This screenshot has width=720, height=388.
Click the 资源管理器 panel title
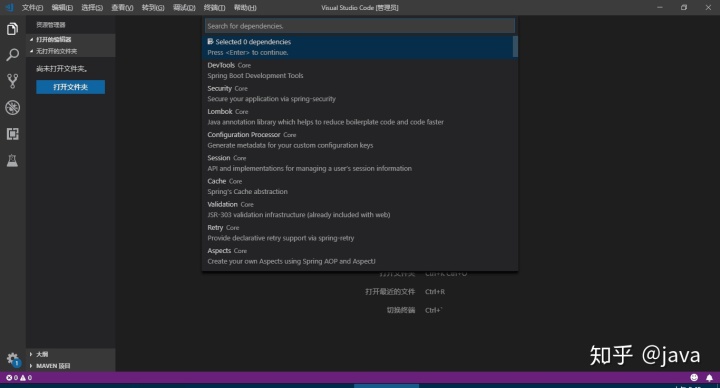pyautogui.click(x=51, y=25)
